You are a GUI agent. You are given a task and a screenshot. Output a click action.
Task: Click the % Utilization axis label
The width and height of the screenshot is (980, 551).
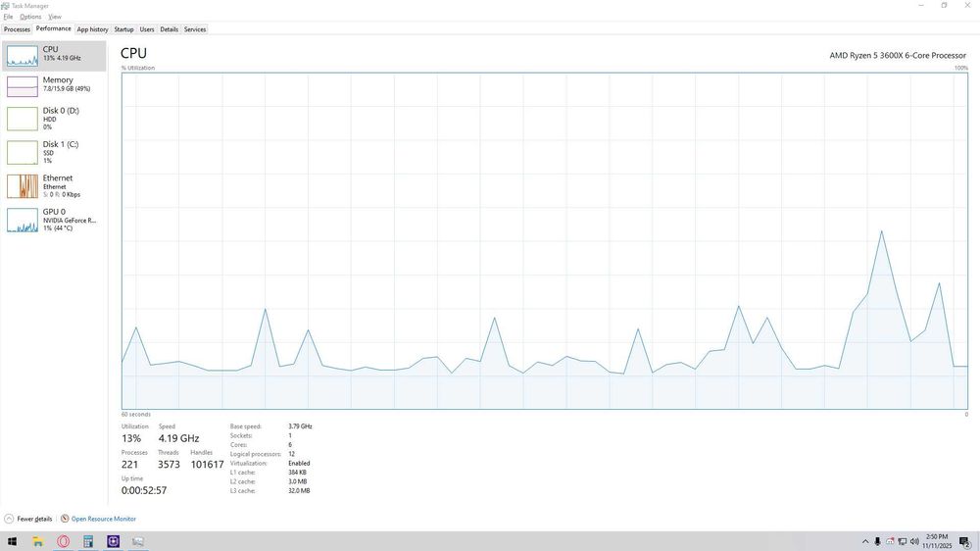138,69
